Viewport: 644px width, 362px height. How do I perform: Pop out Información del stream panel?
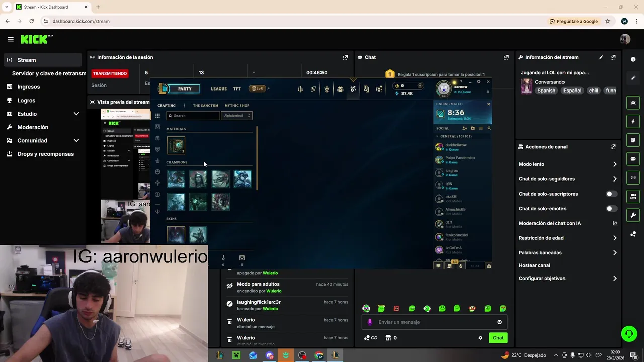tap(613, 57)
